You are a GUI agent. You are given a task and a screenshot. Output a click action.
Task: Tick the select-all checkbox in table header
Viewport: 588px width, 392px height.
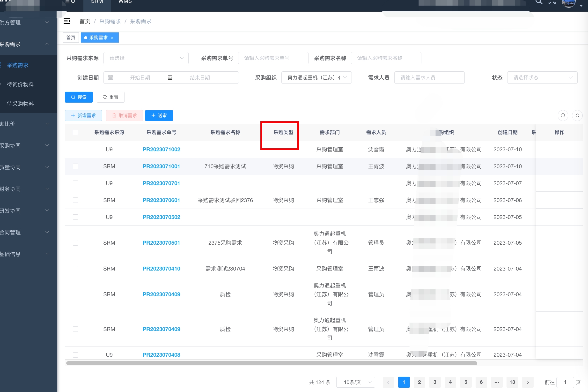pyautogui.click(x=75, y=132)
